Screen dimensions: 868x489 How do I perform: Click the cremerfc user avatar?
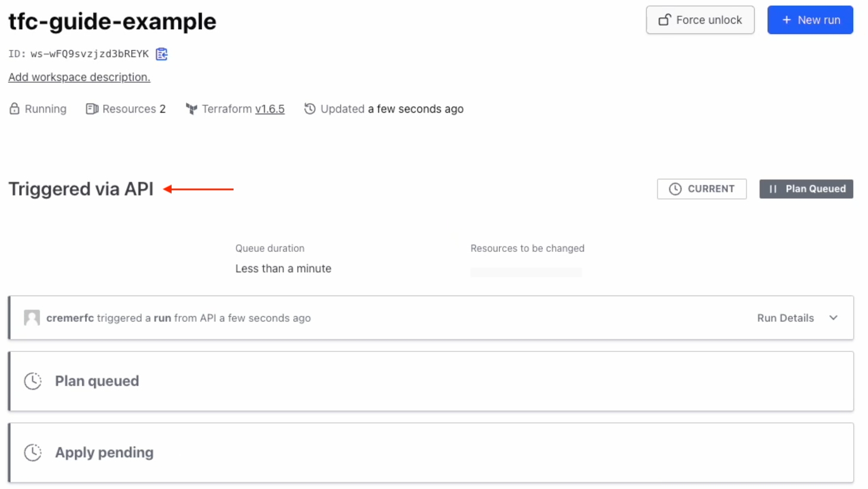pyautogui.click(x=32, y=317)
